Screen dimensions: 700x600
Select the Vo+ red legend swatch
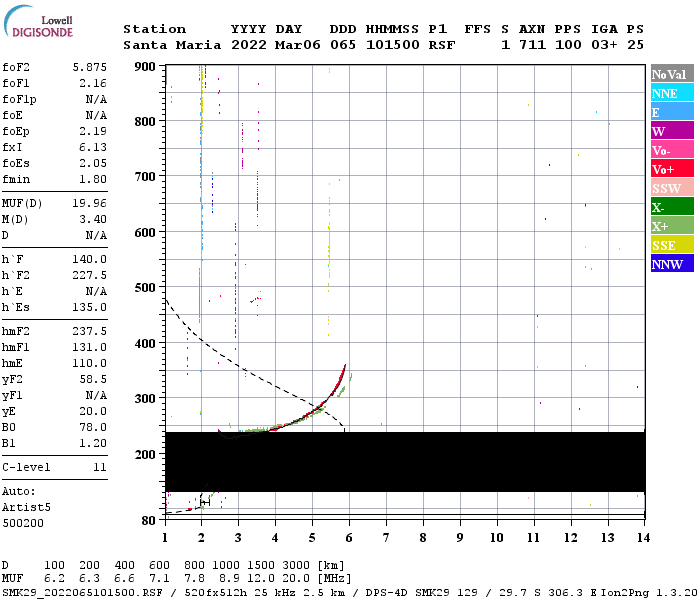[x=672, y=169]
